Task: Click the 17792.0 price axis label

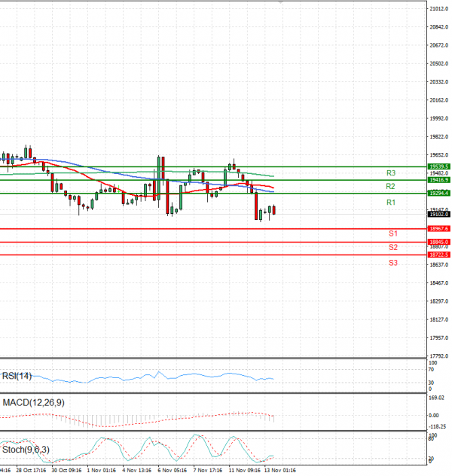Action: pyautogui.click(x=439, y=356)
